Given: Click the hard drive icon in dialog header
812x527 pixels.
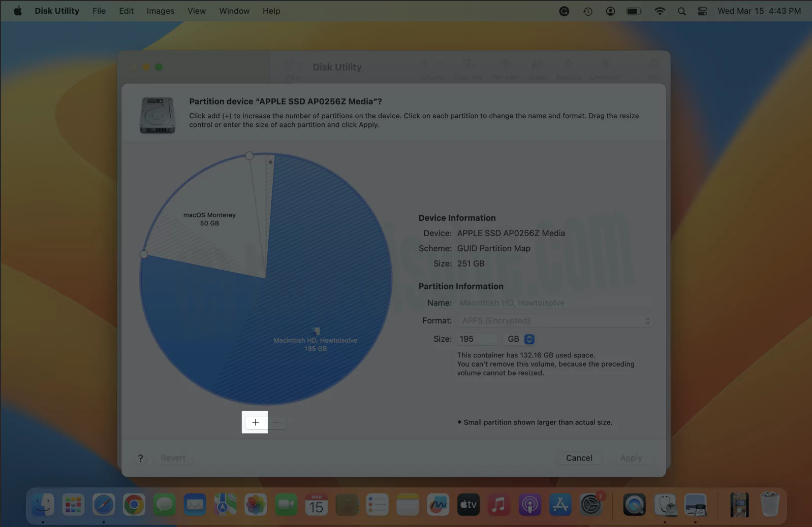Looking at the screenshot, I should click(x=158, y=115).
